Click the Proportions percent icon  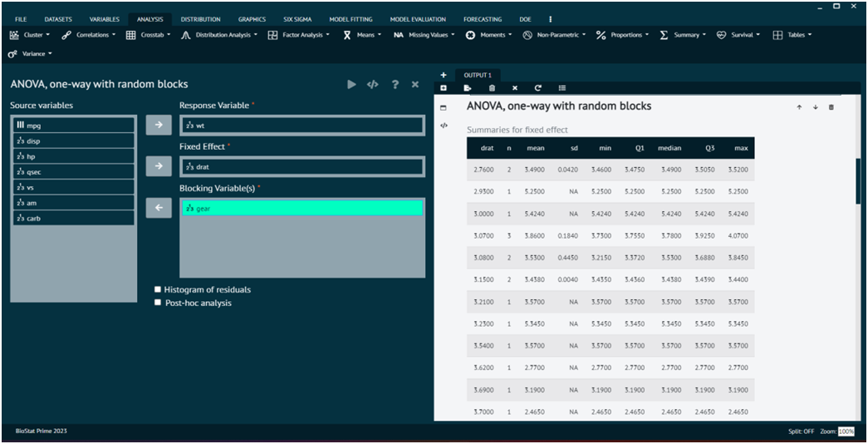[601, 35]
